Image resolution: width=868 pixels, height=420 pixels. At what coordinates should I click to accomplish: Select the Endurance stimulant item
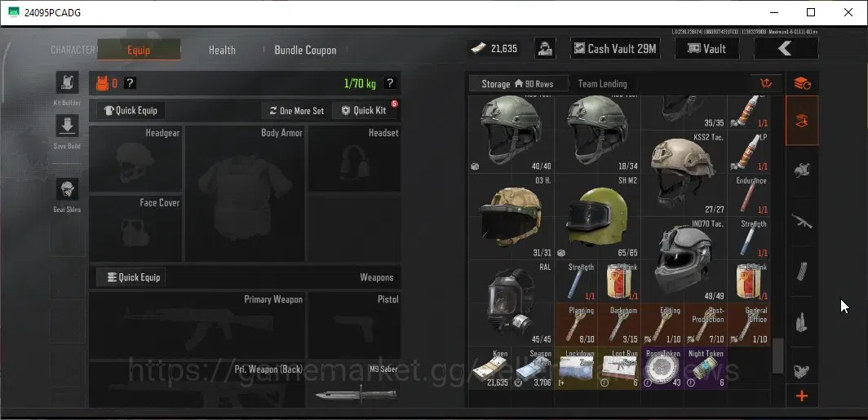[x=749, y=195]
